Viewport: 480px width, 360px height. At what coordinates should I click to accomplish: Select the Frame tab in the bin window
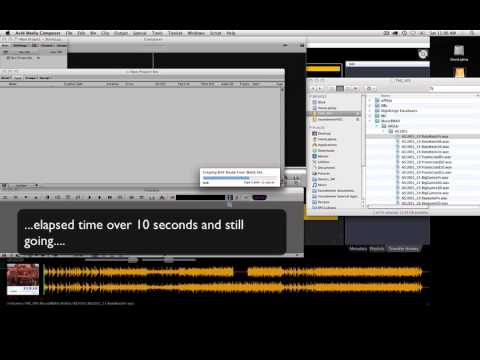(x=31, y=78)
